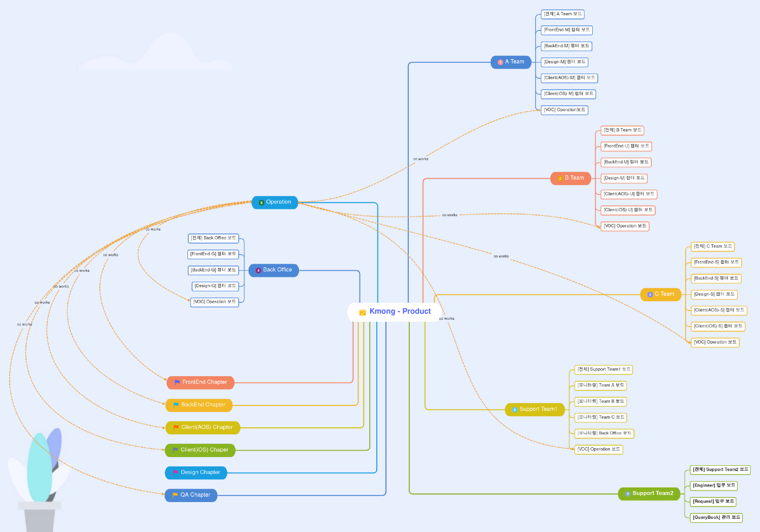Select the [Design-S] 챕터 보드 node
This screenshot has height=532, width=760.
coord(714,294)
